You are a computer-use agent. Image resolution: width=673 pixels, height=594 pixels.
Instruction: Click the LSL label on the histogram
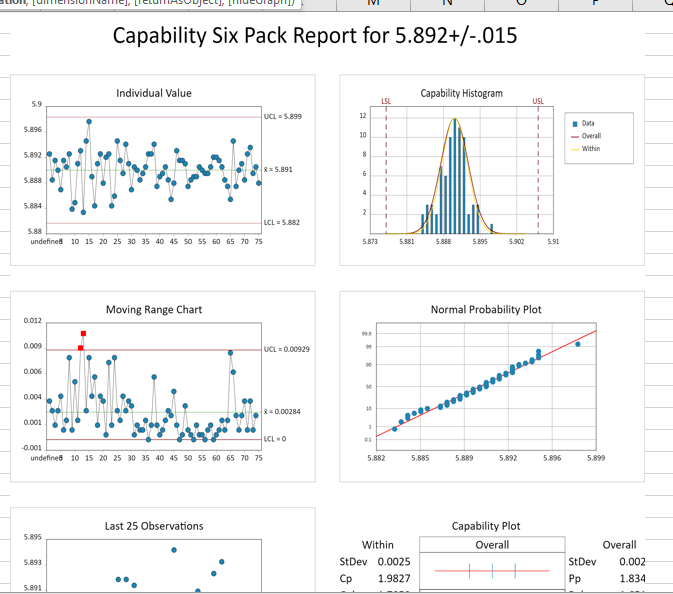(x=386, y=101)
